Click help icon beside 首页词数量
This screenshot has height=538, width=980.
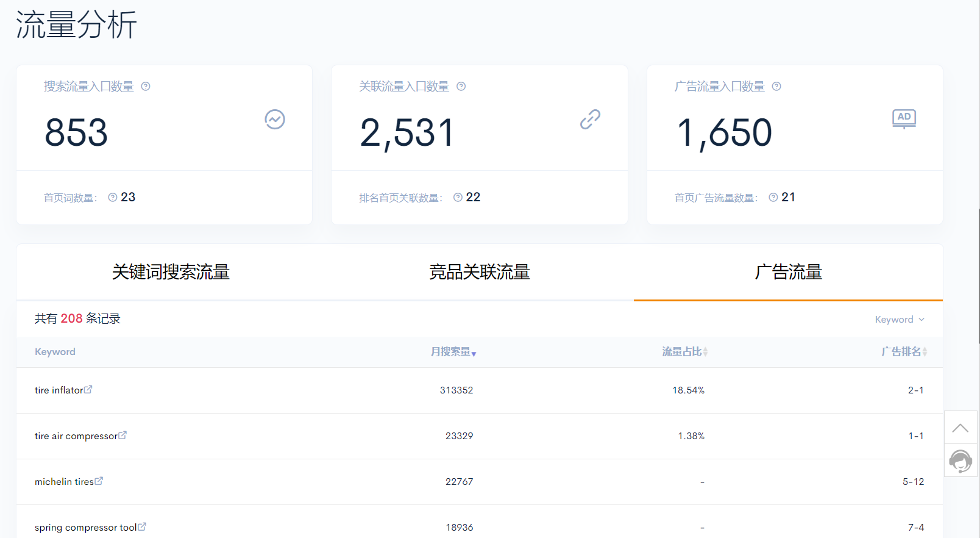tap(113, 198)
